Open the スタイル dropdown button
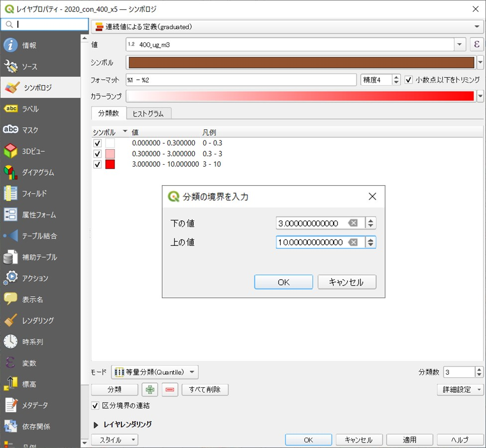Screen dimensions: 486x448 point(115,440)
